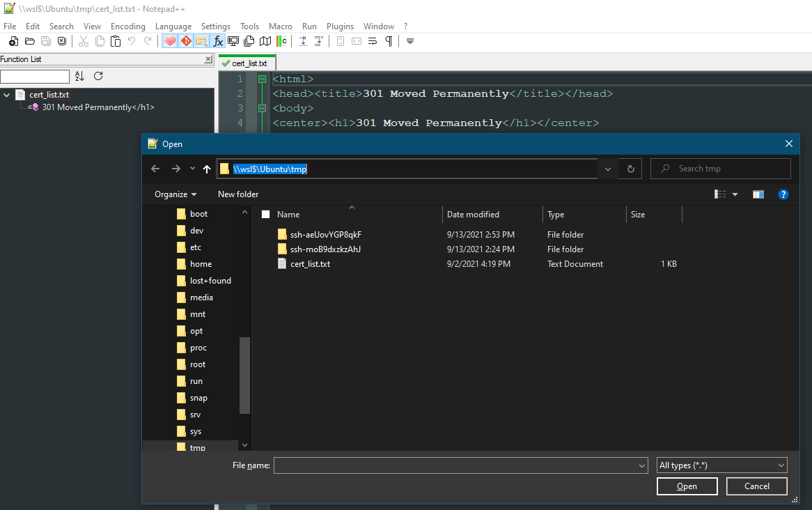Open the toolbar overflow dropdown arrow

tap(410, 42)
